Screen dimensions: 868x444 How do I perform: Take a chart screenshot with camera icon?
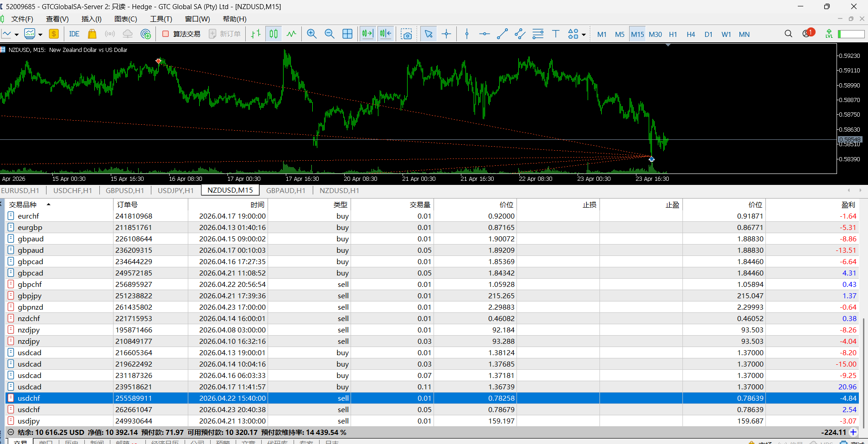[406, 34]
